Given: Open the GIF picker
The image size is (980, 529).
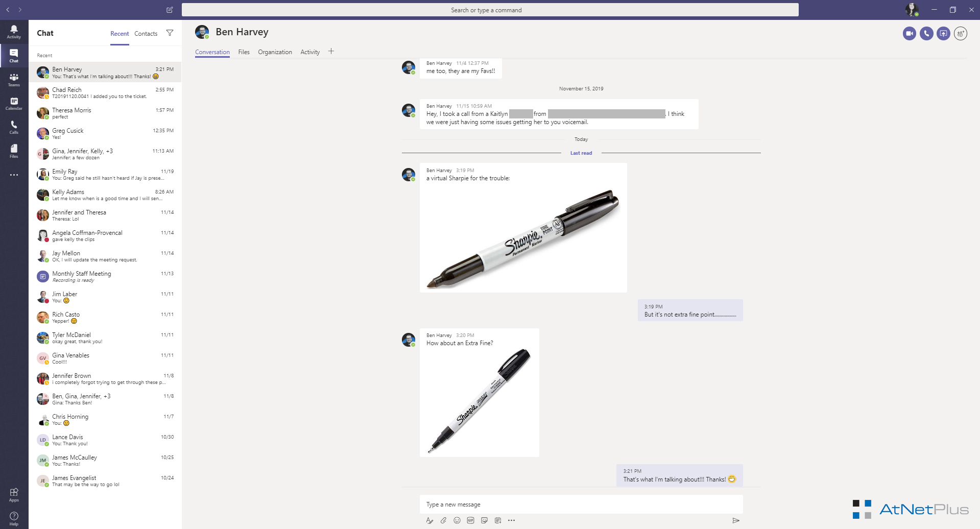Looking at the screenshot, I should point(471,520).
